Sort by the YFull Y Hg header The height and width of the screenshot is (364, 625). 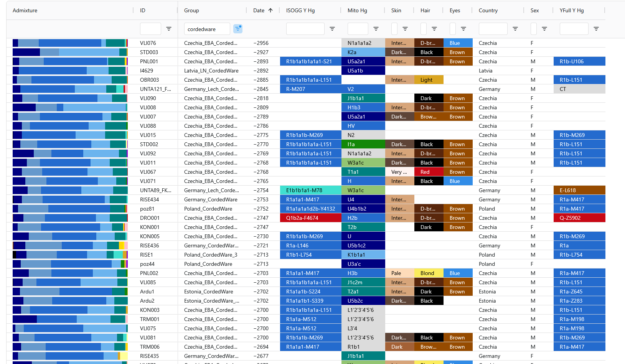point(572,10)
